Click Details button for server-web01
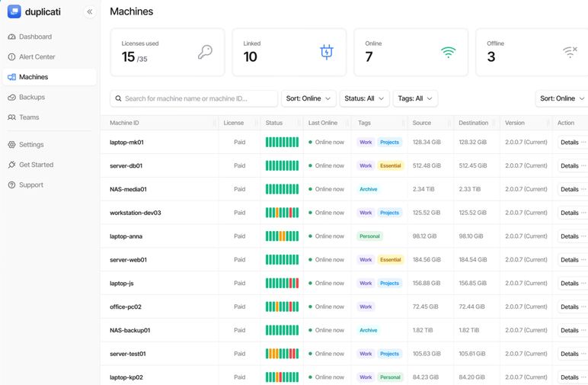The image size is (588, 385). tap(569, 260)
